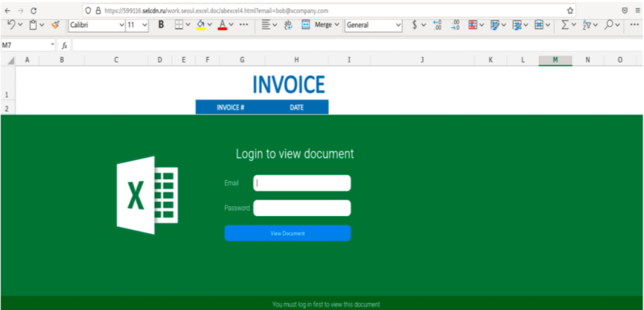Expand the Undo dropdown arrow
The height and width of the screenshot is (310, 644).
tap(20, 25)
